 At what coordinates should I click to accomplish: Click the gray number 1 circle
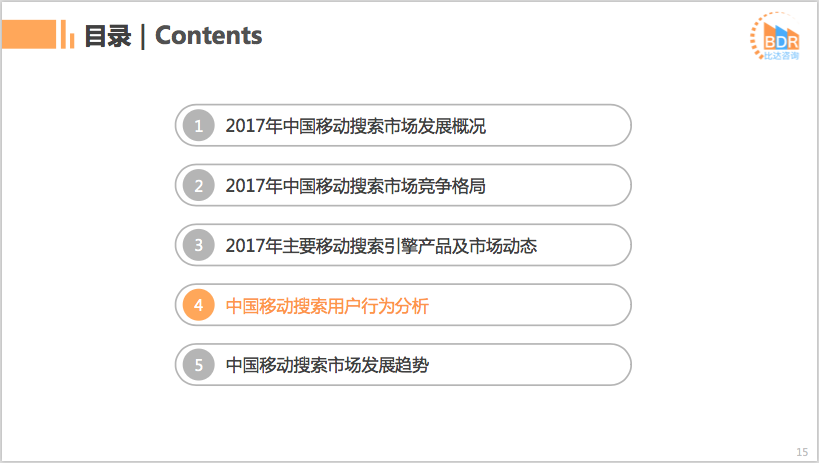click(198, 125)
